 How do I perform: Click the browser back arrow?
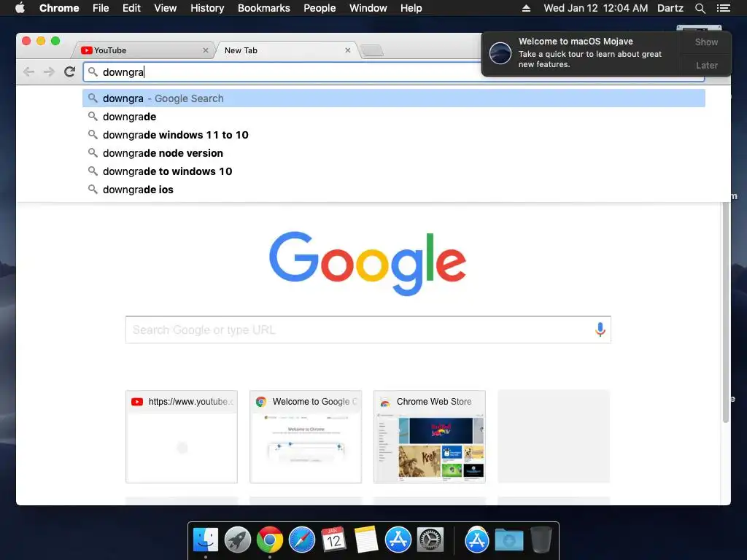coord(28,72)
